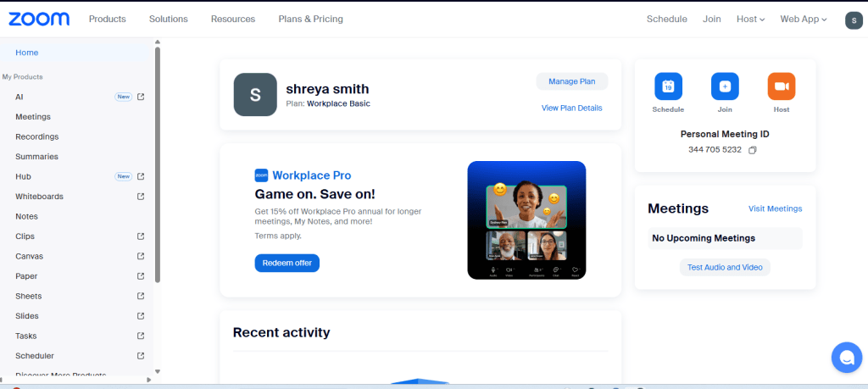The height and width of the screenshot is (389, 868).
Task: Open the external link icon beside Clips
Action: coord(141,236)
